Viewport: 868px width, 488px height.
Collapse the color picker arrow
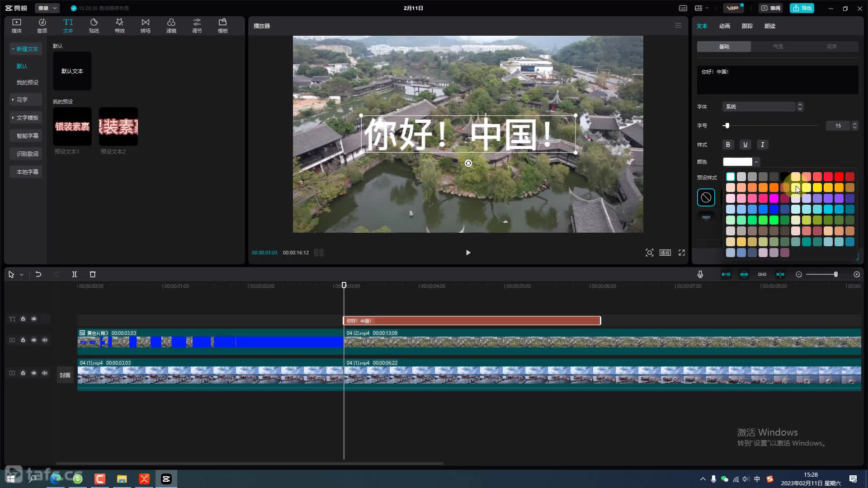coord(756,162)
